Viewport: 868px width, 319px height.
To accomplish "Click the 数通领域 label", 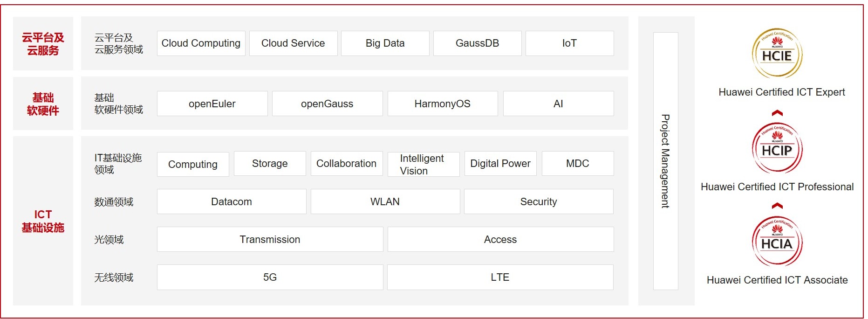I will pos(114,202).
